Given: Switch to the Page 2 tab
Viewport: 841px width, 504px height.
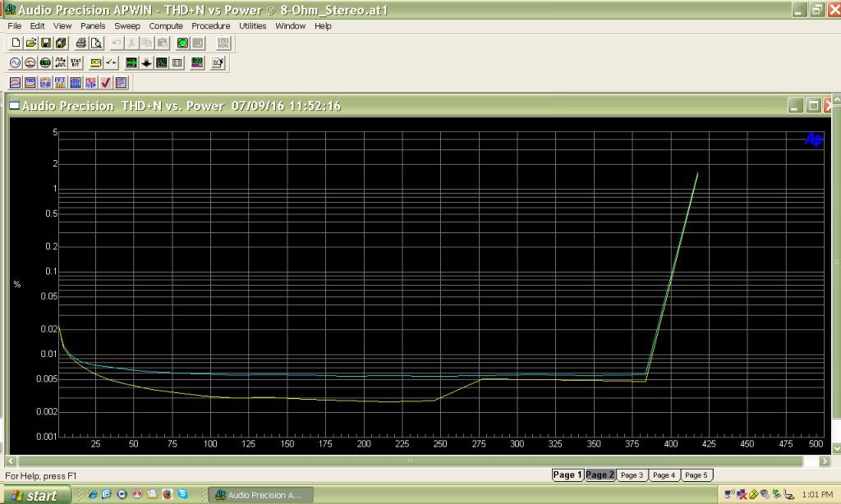Looking at the screenshot, I should tap(600, 474).
